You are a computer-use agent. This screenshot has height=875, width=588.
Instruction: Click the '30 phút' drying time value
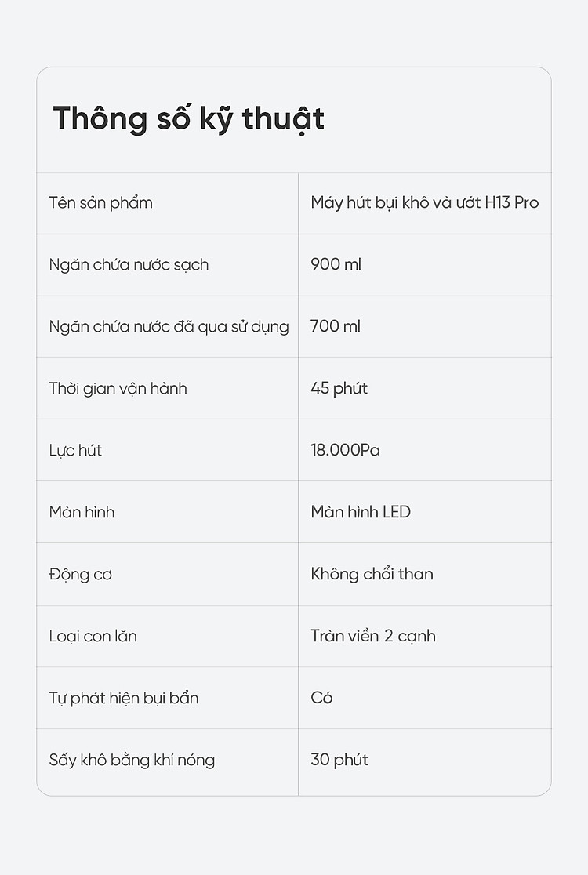[x=339, y=760]
